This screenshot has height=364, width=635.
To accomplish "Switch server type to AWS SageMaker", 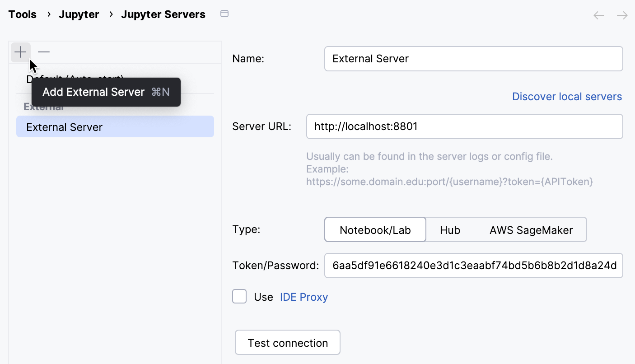I will [x=531, y=229].
